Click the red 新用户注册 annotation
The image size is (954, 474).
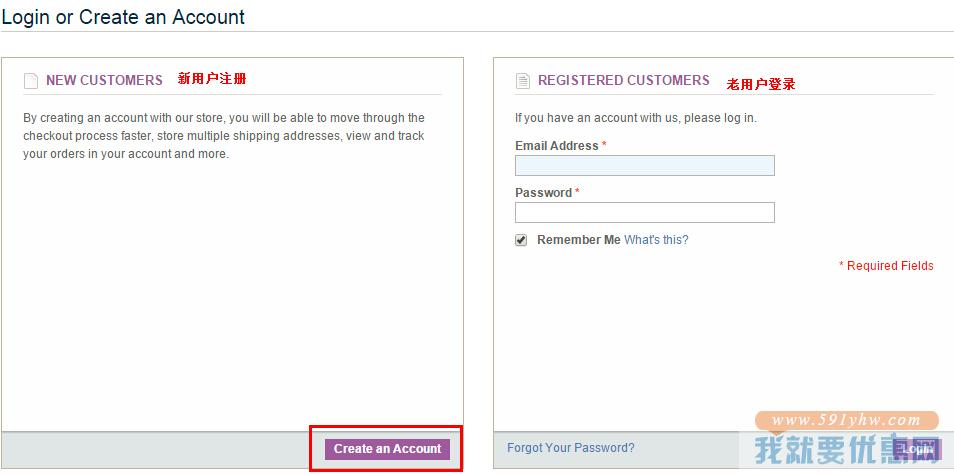(212, 78)
